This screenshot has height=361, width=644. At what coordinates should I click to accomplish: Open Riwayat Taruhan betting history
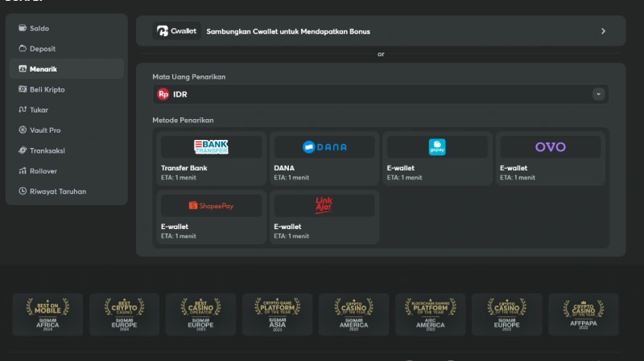click(58, 191)
